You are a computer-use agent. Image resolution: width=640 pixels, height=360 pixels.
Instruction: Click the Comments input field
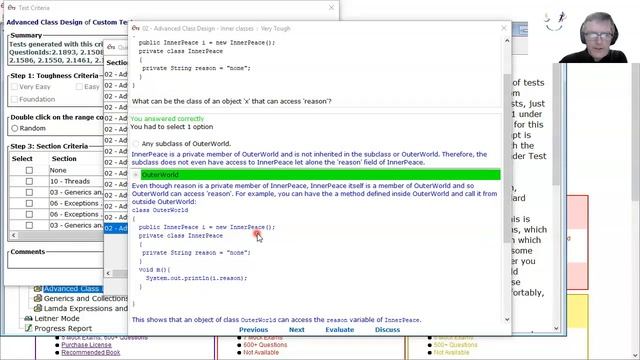[x=56, y=262]
